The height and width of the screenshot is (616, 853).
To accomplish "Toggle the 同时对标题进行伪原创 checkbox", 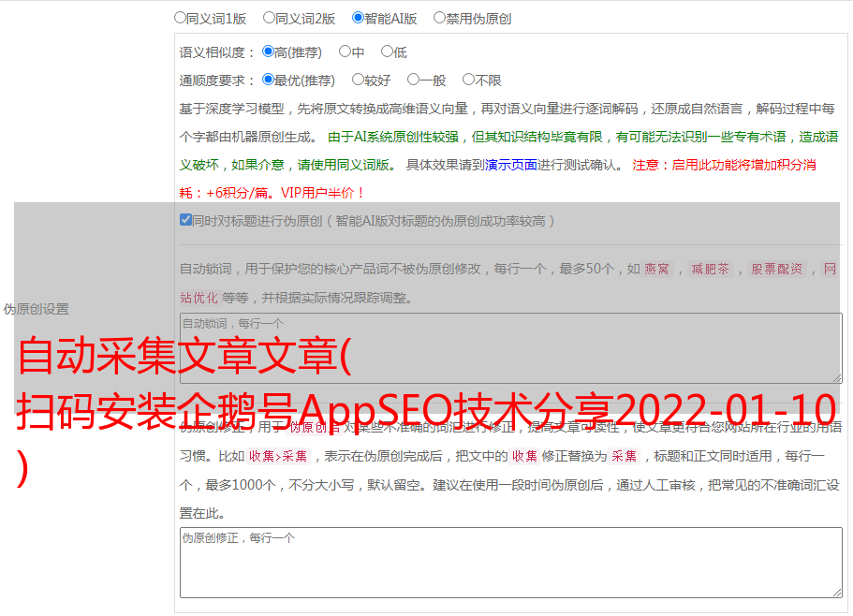I will [185, 221].
